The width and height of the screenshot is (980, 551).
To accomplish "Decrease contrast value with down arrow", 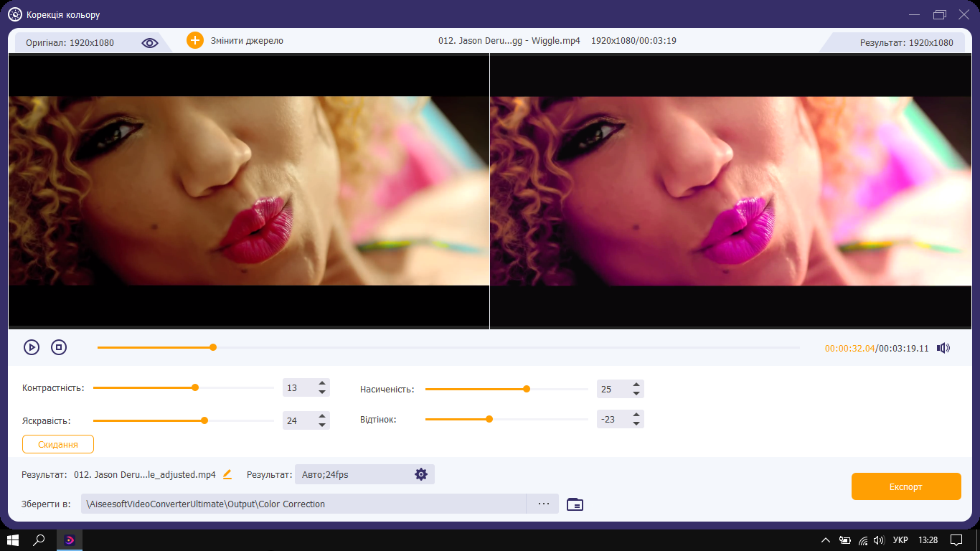I will point(322,392).
